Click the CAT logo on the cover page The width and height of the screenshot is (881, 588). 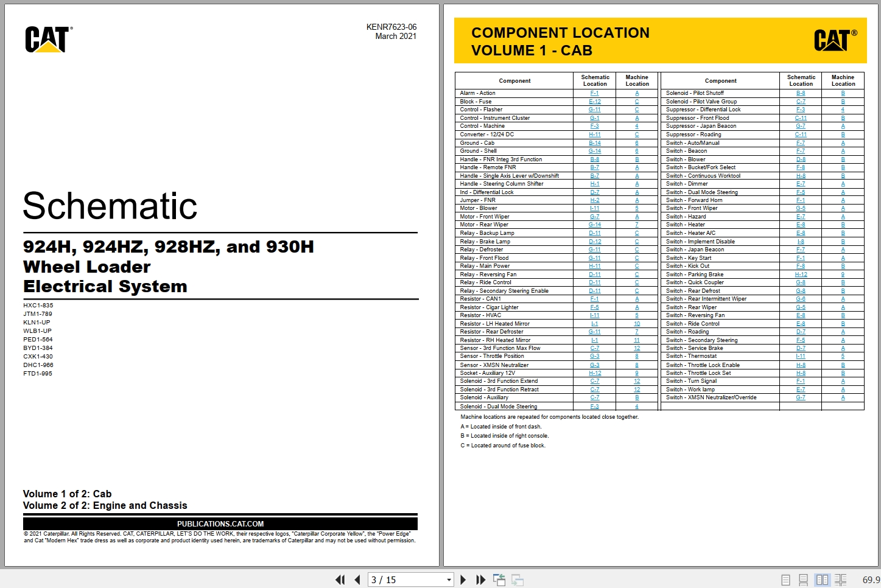49,40
